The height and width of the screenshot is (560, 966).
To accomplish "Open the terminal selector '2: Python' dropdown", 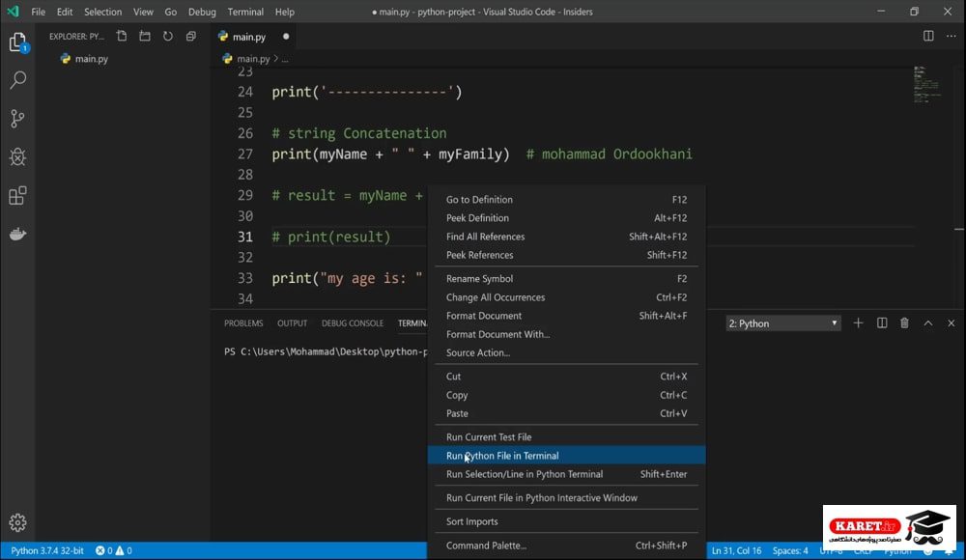I will 783,323.
